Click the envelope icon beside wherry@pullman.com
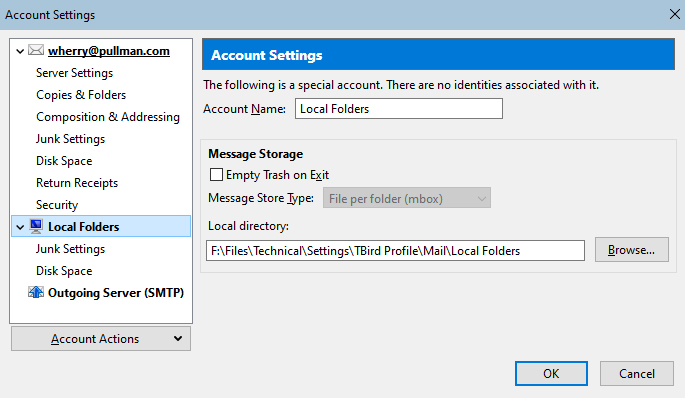685x398 pixels. pos(36,50)
